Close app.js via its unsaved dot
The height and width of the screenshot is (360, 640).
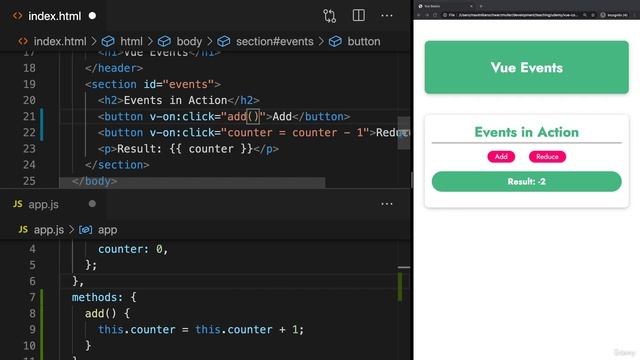point(92,204)
